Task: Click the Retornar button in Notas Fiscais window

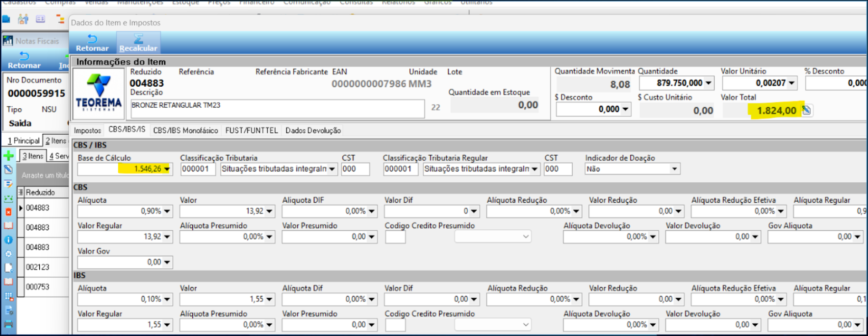Action: pos(24,60)
